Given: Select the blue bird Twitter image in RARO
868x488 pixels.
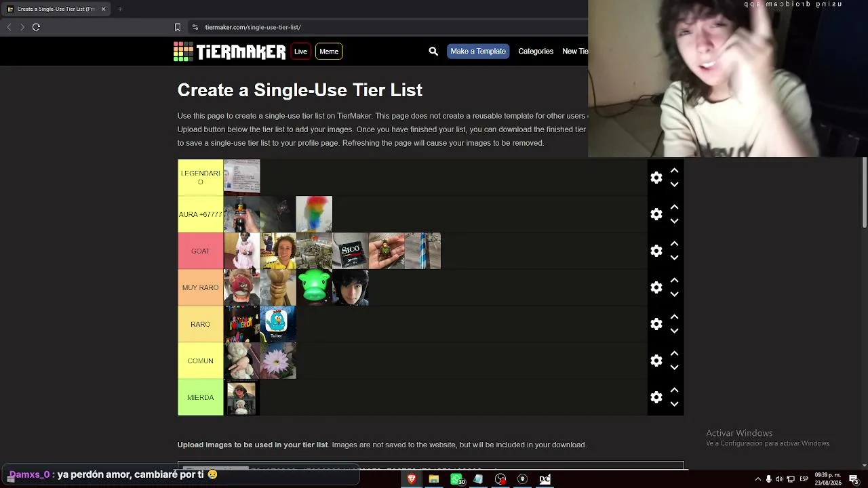Looking at the screenshot, I should click(x=278, y=324).
